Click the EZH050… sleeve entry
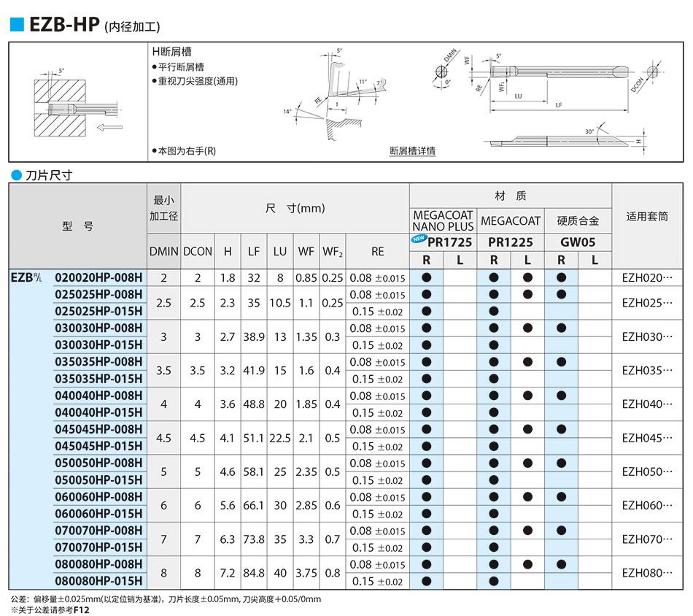Image resolution: width=693 pixels, height=616 pixels. click(647, 471)
